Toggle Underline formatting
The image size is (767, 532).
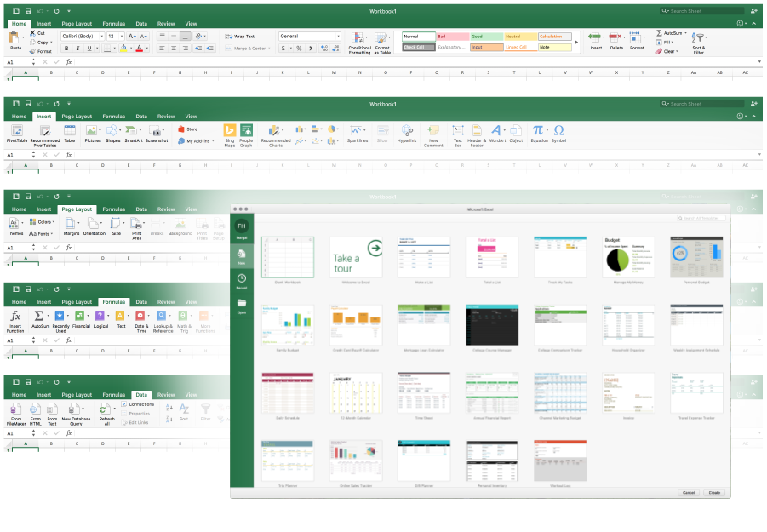(89, 49)
